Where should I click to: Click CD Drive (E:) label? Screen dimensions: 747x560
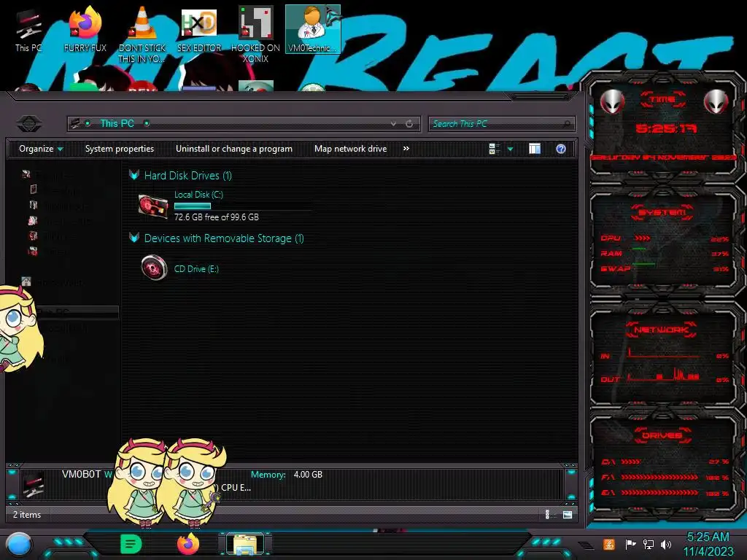click(196, 268)
